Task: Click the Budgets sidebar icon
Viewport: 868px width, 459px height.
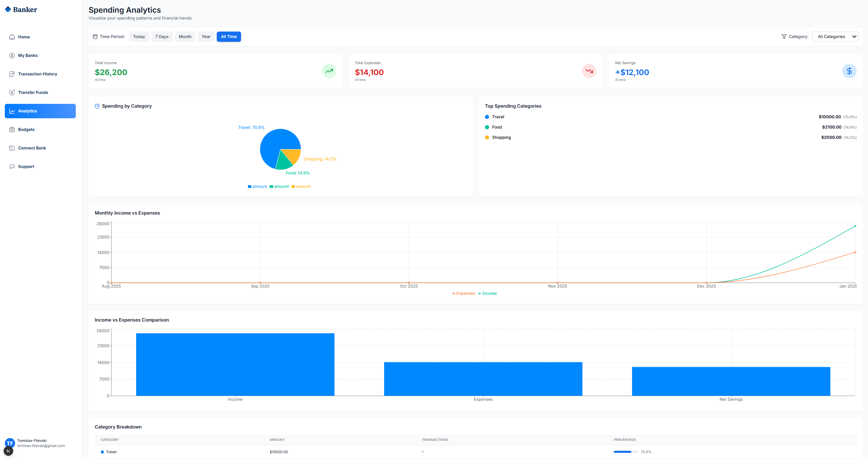Action: pos(12,130)
